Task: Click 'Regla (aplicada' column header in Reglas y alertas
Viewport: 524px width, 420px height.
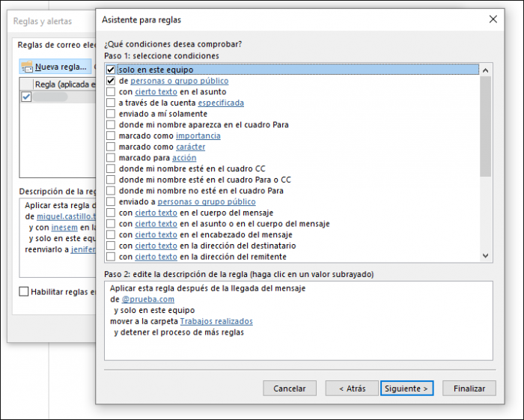Action: [64, 84]
